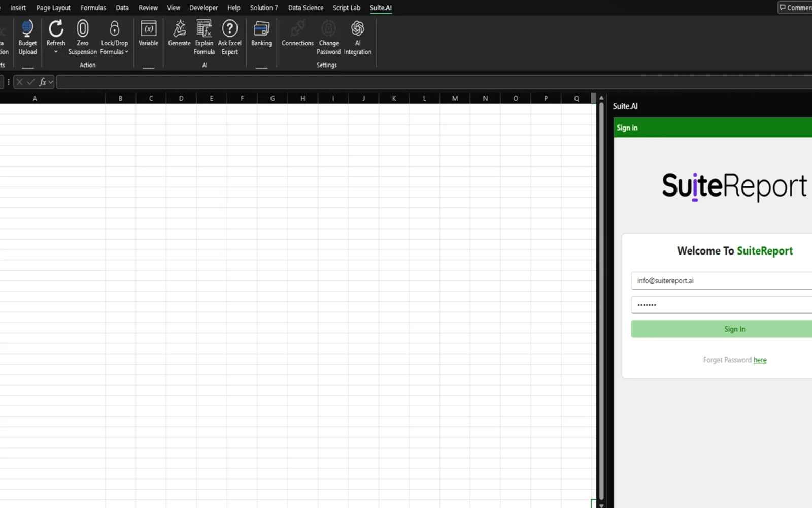This screenshot has height=508, width=812.
Task: Click the Zero Suspension button
Action: point(82,37)
